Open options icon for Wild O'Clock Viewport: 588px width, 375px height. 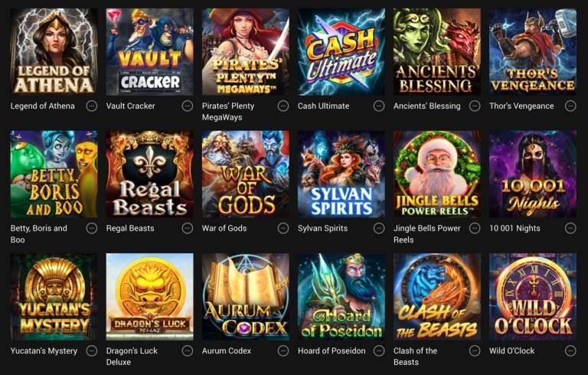coord(570,351)
